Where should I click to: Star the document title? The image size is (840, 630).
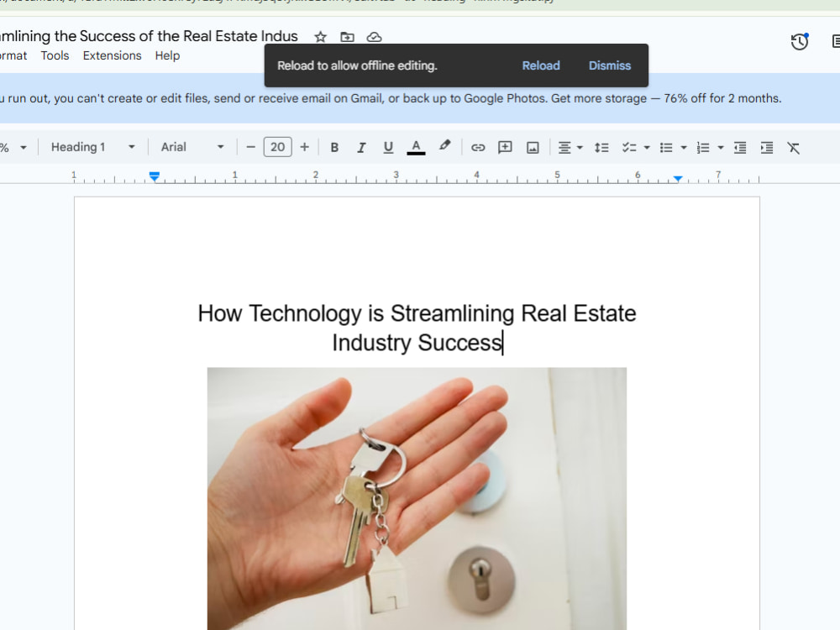[x=320, y=37]
